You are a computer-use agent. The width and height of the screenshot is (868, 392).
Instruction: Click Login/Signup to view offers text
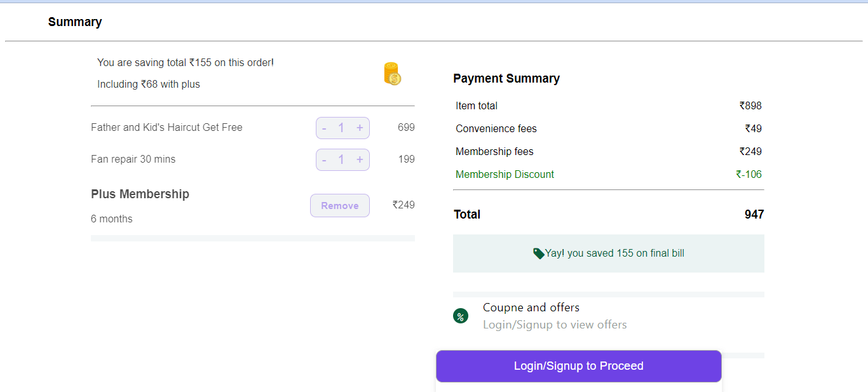[x=555, y=325]
